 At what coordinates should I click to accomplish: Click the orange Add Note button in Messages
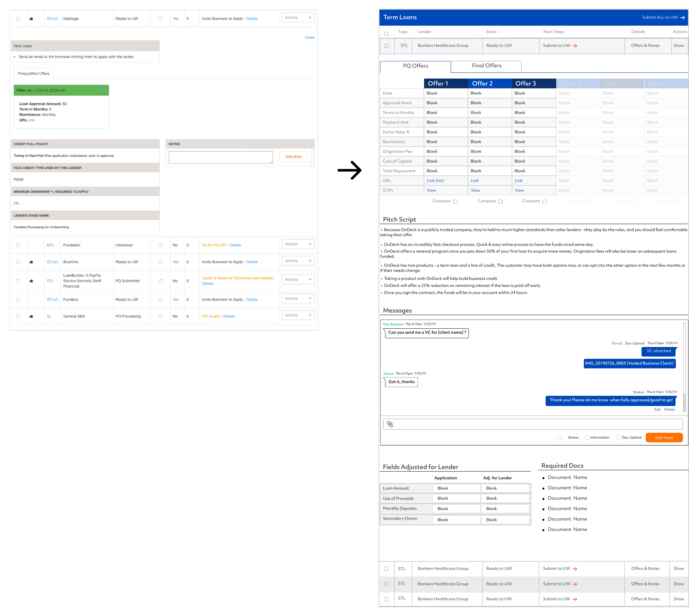(x=664, y=437)
